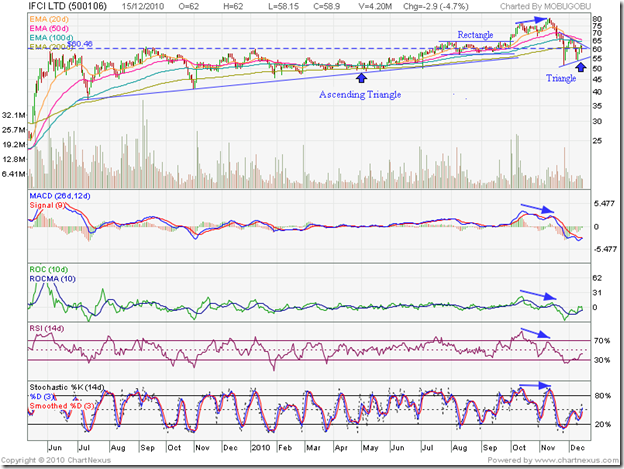Click the ROCMA (10) legend label
The height and width of the screenshot is (469, 624).
pyautogui.click(x=53, y=278)
